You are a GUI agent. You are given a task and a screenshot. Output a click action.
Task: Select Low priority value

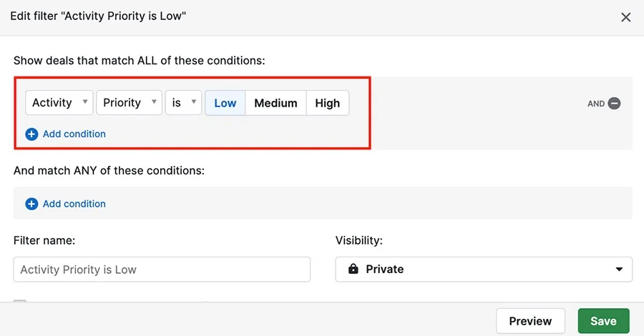[225, 103]
